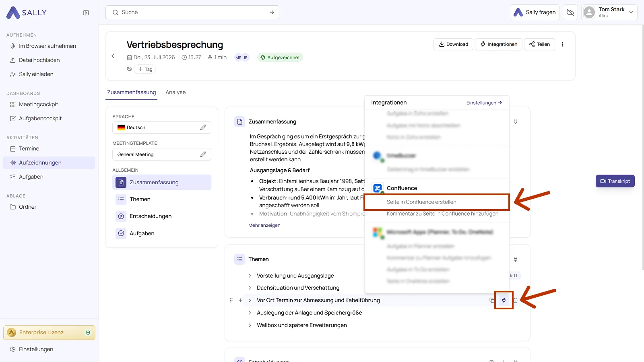Add a topic with the plus icon
This screenshot has width=644, height=362.
tap(241, 300)
